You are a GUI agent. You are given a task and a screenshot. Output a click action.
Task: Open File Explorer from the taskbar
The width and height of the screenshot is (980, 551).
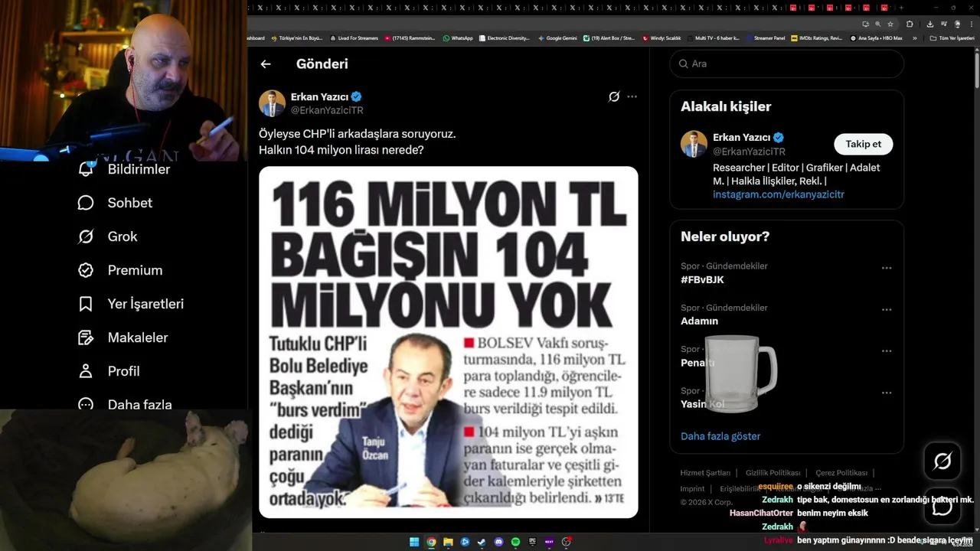[448, 542]
